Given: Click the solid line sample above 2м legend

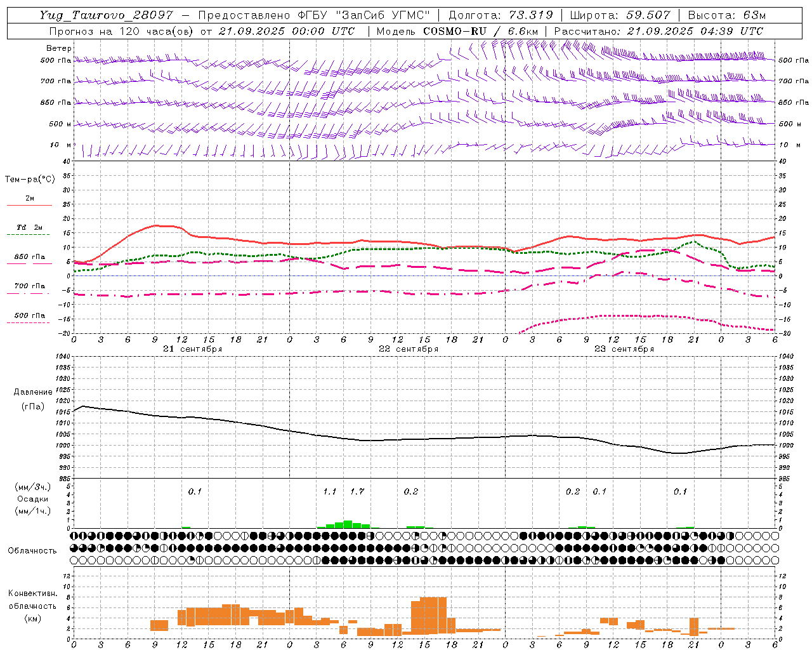Looking at the screenshot, I should pos(29,206).
